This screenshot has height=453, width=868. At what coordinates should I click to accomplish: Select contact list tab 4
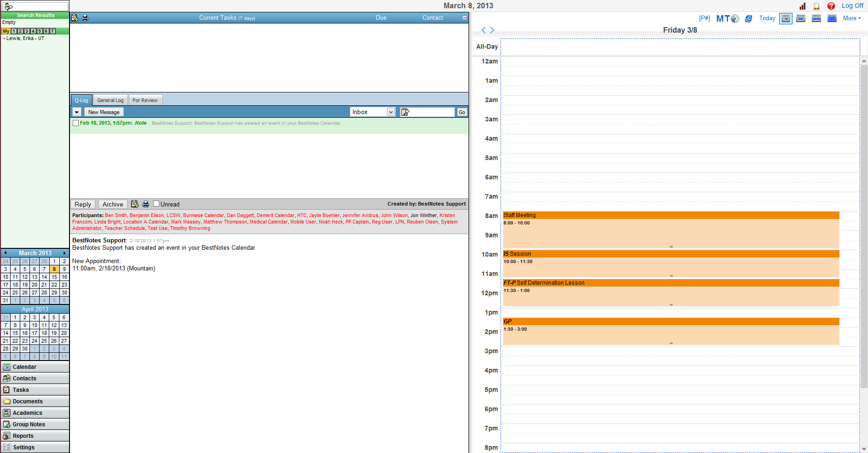coord(33,31)
